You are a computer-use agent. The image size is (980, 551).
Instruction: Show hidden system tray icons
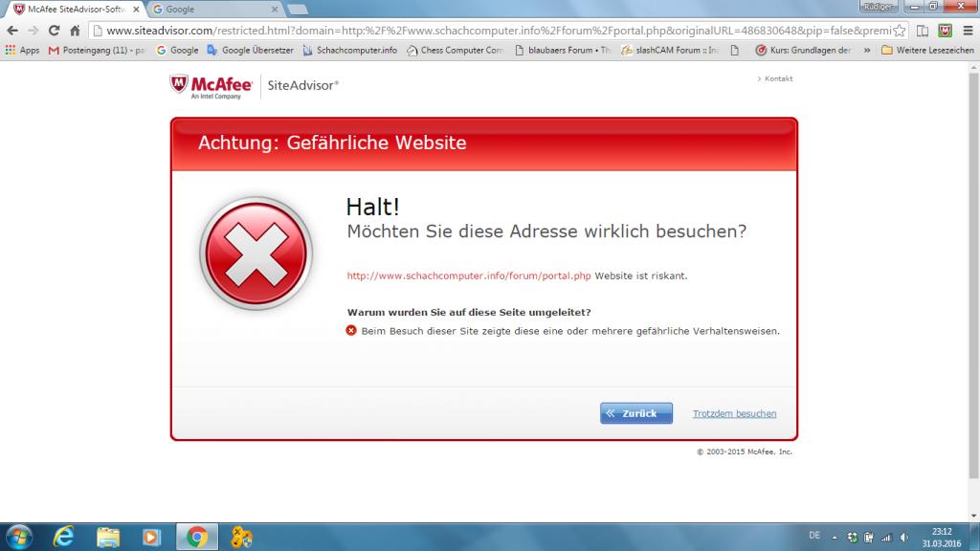834,537
